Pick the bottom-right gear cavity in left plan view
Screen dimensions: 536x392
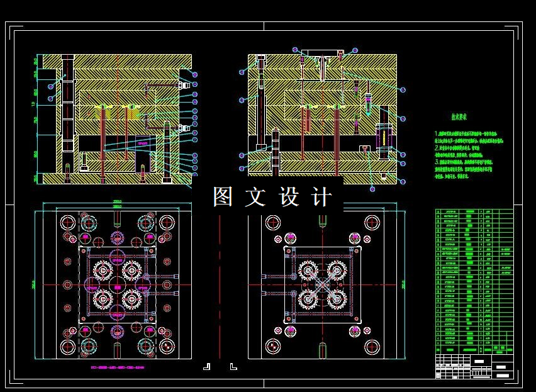(131, 300)
